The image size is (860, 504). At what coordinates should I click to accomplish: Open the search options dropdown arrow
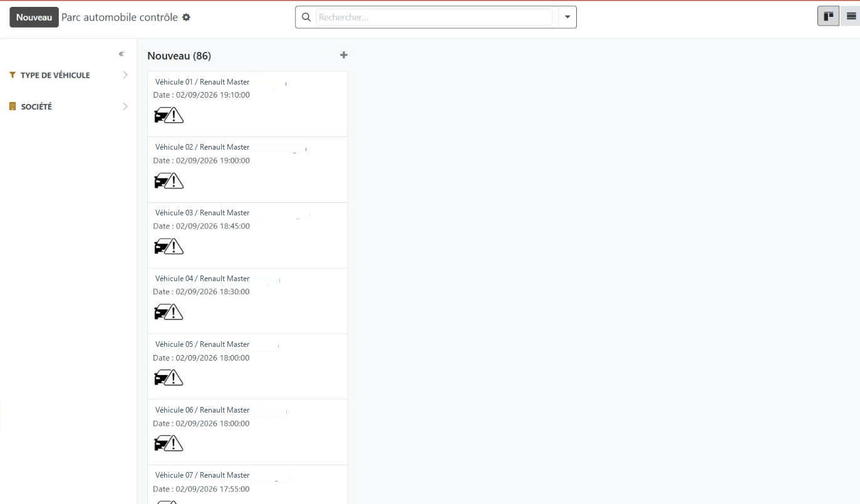coord(567,18)
